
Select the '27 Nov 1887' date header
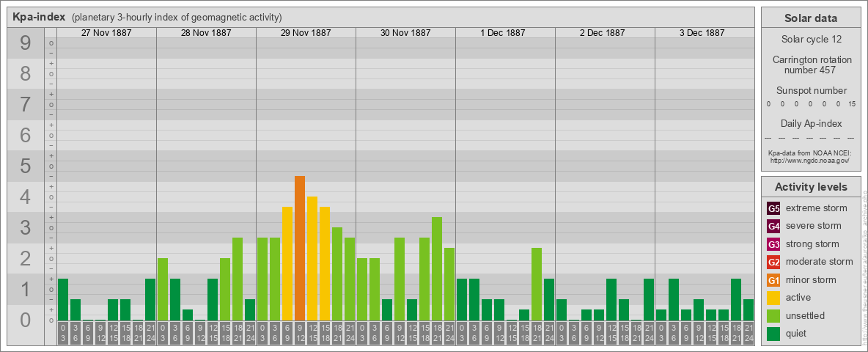pos(106,33)
